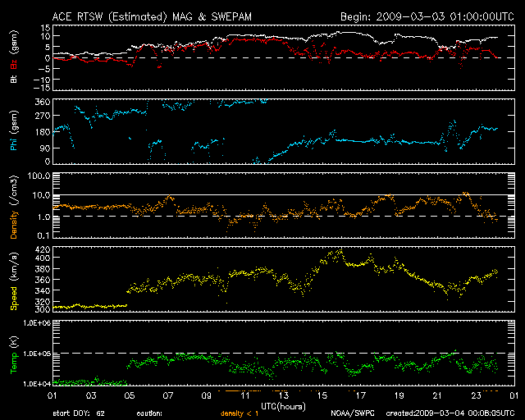525x420 pixels.
Task: Click the '-15' tick on Bt Bz axis
Action: click(x=42, y=88)
